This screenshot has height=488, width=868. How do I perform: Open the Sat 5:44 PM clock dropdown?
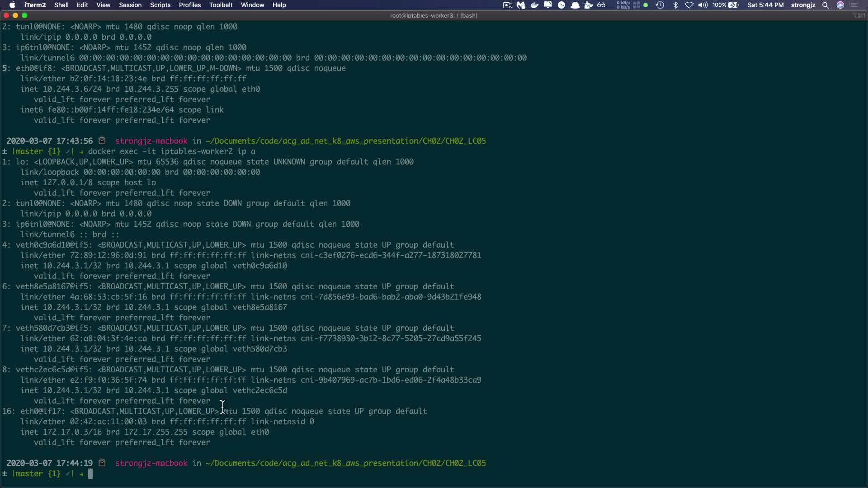pyautogui.click(x=765, y=5)
